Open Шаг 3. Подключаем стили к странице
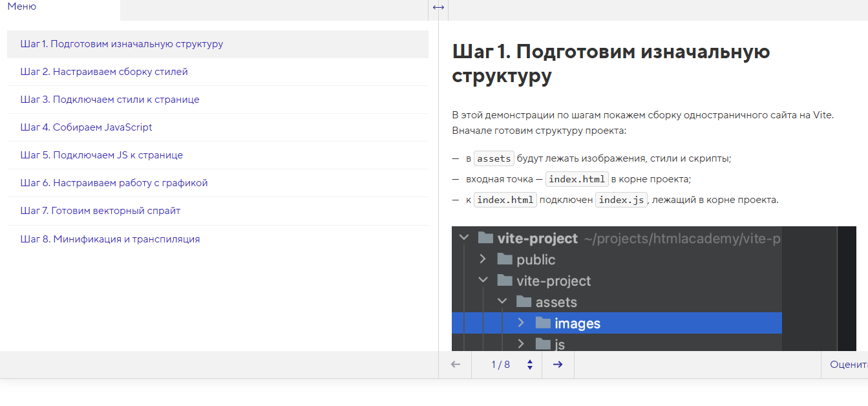The width and height of the screenshot is (868, 406). click(x=110, y=100)
